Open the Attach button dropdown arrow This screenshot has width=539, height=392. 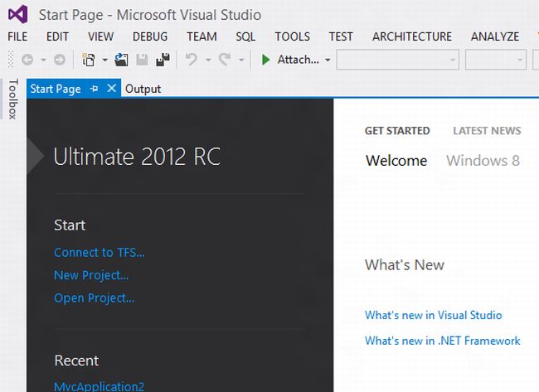(x=328, y=60)
